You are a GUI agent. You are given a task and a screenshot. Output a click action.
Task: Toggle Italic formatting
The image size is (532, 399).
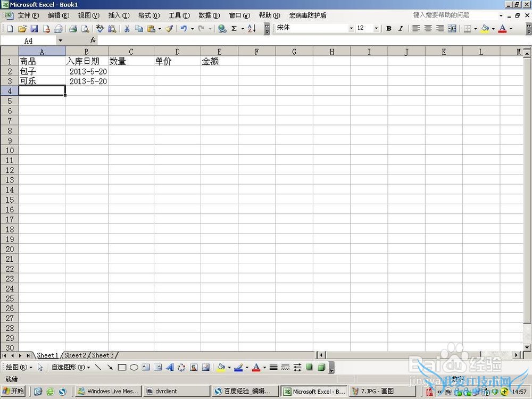401,29
